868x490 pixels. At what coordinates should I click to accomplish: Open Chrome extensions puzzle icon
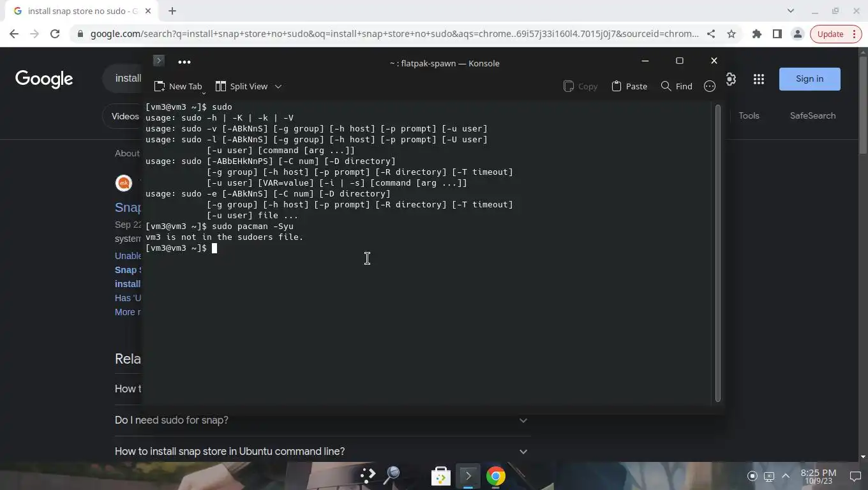click(x=757, y=34)
